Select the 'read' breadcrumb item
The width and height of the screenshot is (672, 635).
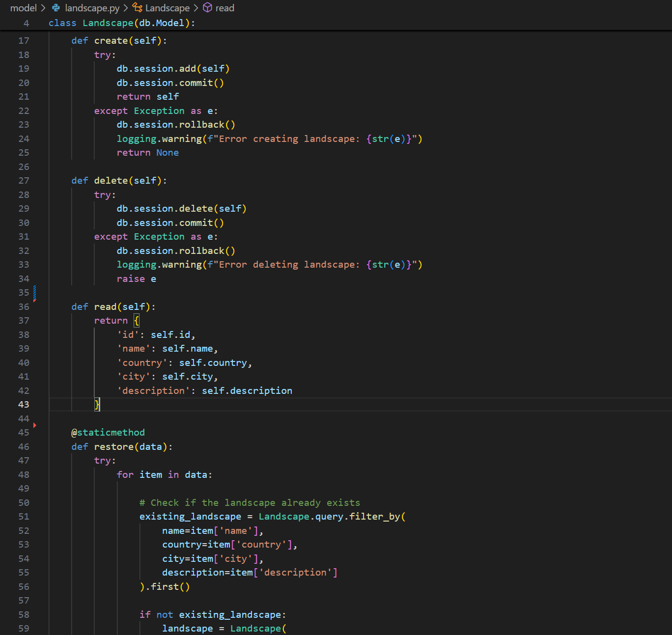(224, 8)
